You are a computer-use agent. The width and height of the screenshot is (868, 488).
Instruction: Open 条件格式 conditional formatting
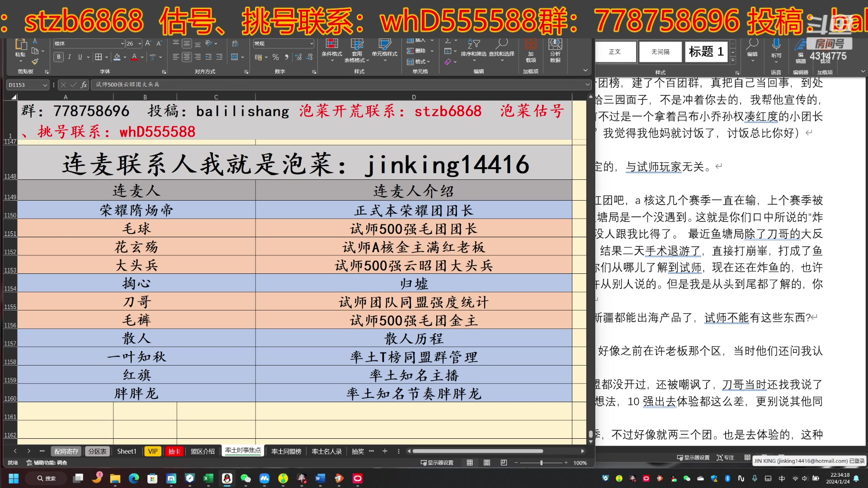click(x=332, y=50)
